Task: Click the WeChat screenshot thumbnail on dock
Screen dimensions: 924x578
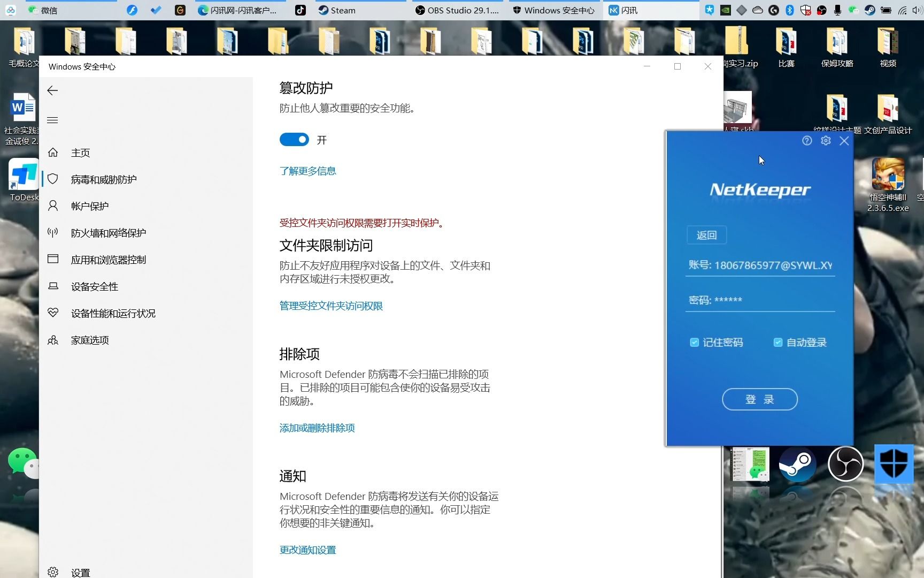Action: [x=750, y=464]
